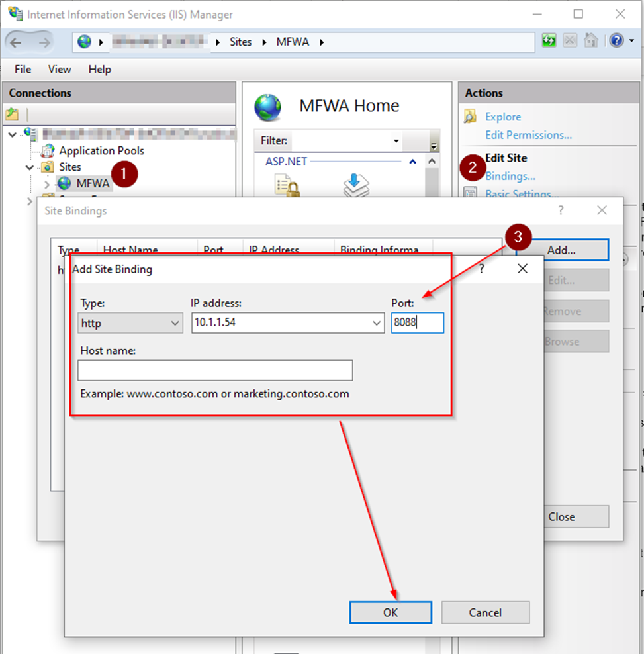Open the arrow after MFWA in breadcrumb
Image resolution: width=644 pixels, height=654 pixels.
click(322, 42)
